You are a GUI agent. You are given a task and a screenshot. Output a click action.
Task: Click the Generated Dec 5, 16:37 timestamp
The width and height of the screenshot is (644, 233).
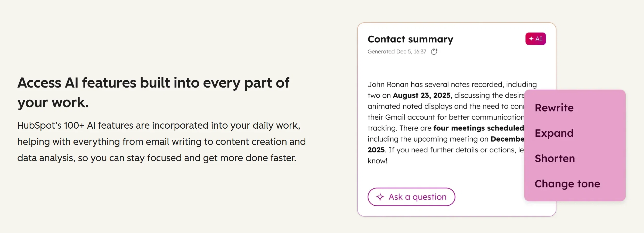point(397,51)
